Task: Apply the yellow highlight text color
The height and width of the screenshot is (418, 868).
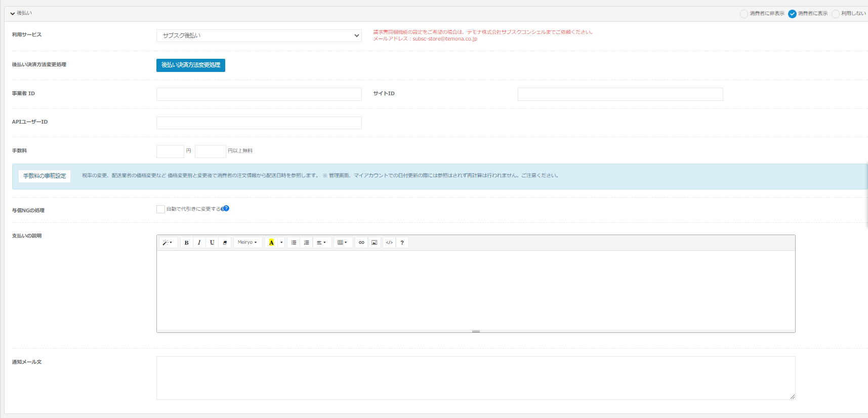Action: 271,243
